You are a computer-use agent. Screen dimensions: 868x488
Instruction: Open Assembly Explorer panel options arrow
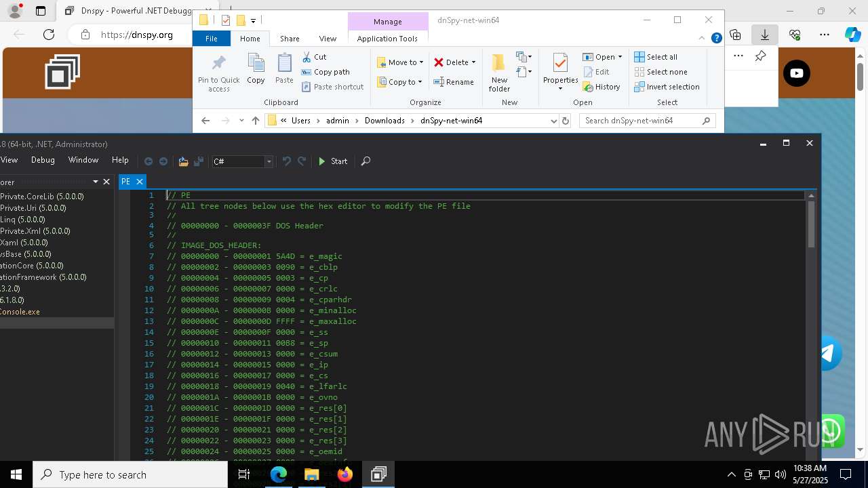[x=95, y=182]
